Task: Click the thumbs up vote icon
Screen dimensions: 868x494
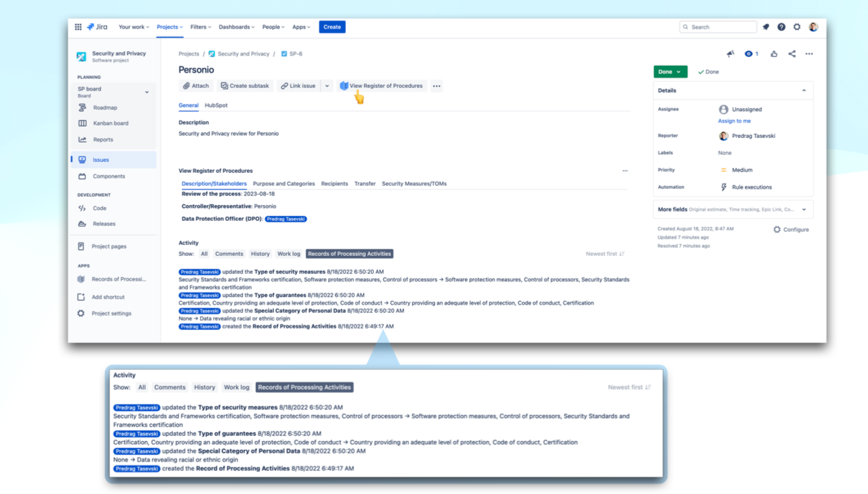Action: coord(774,54)
